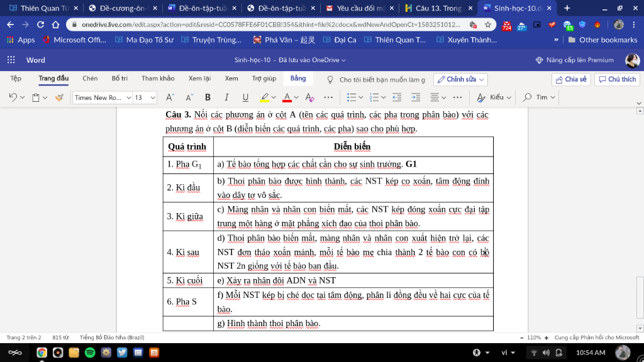644x362 pixels.
Task: Switch to Bố trí ribbon tab
Action: pyautogui.click(x=119, y=79)
